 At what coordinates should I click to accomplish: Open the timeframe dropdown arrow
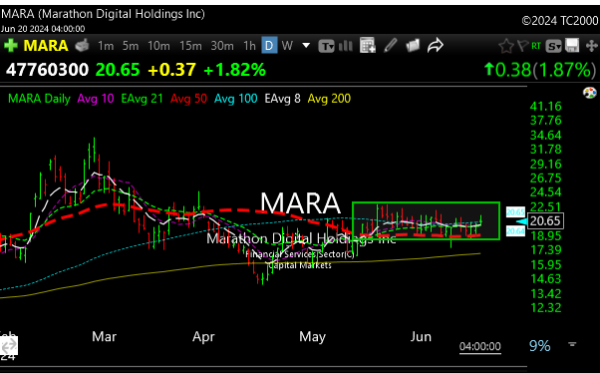[306, 46]
